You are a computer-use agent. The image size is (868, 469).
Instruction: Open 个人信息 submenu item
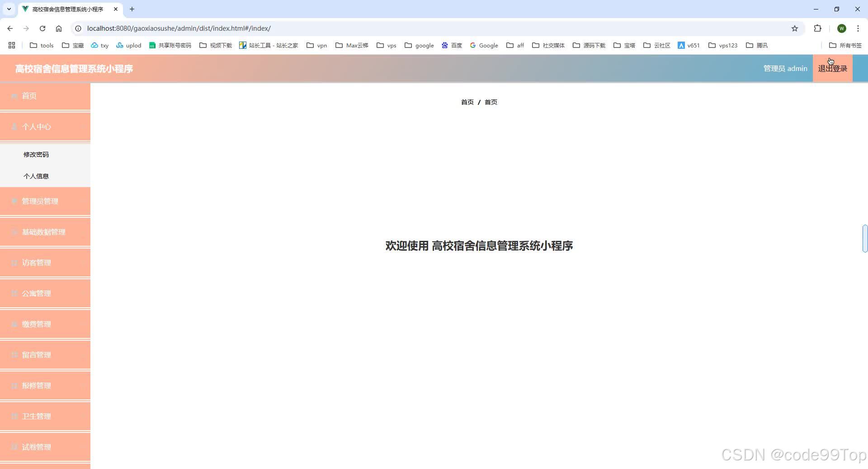tap(36, 176)
